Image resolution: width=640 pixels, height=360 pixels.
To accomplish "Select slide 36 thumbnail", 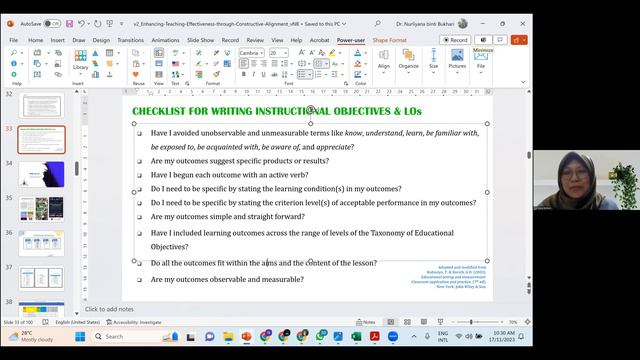I will pos(42,244).
